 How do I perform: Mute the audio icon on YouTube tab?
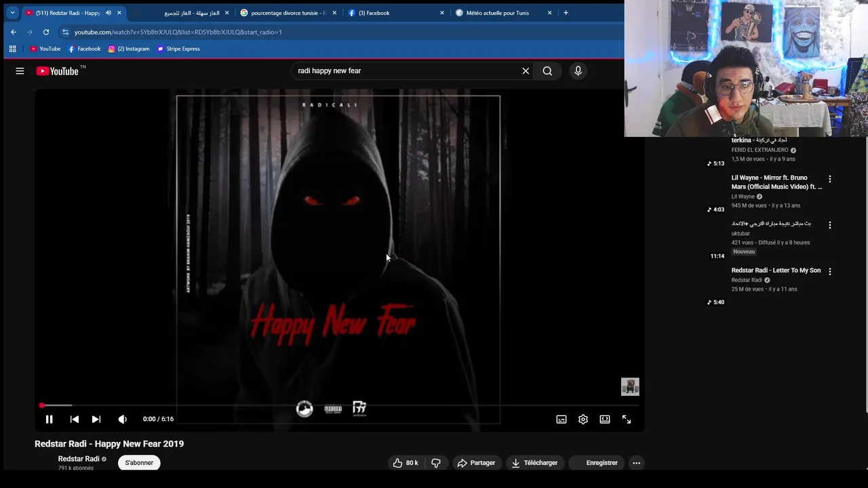108,13
